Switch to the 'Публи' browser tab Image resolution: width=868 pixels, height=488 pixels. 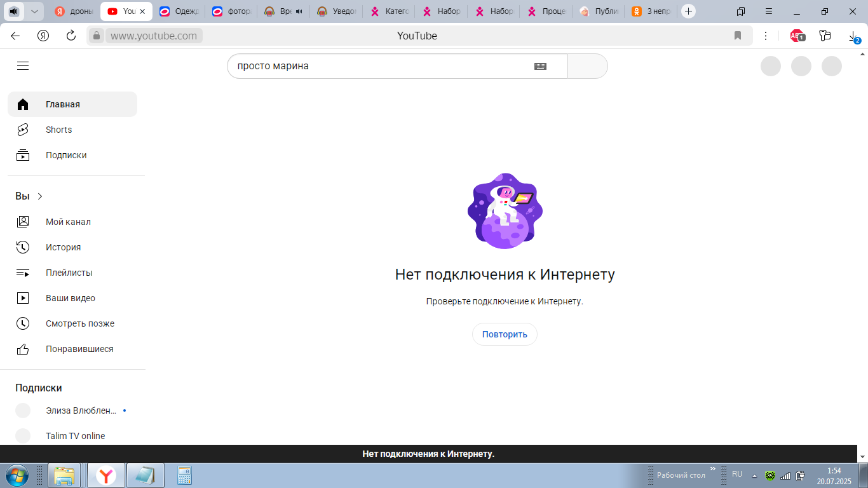(x=599, y=11)
